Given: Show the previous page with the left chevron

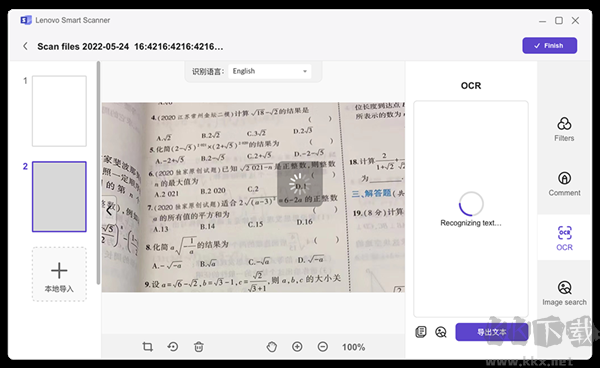Looking at the screenshot, I should click(109, 210).
